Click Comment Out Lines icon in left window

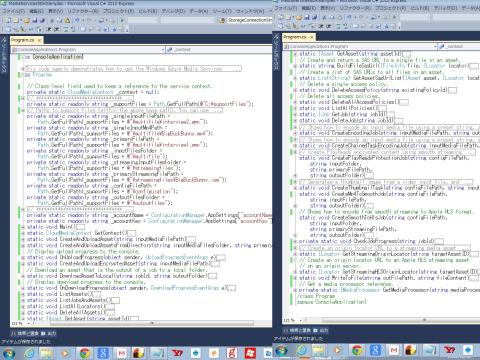[x=66, y=29]
